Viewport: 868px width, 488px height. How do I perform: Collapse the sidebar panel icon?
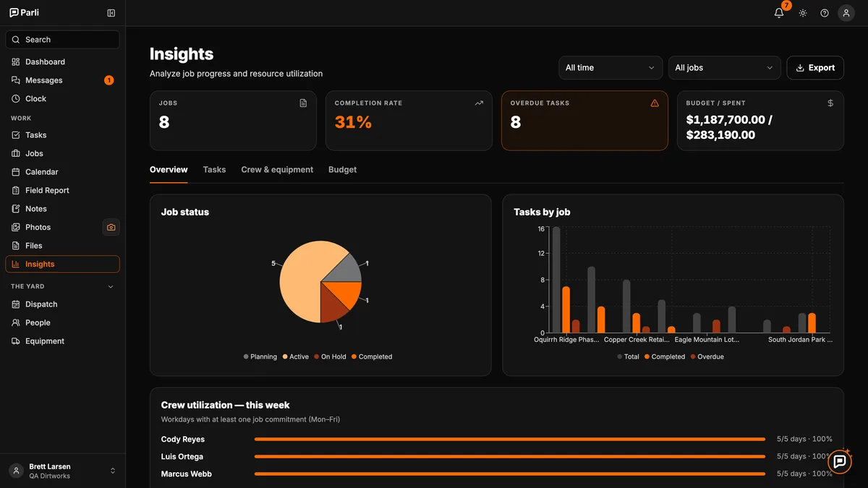111,13
